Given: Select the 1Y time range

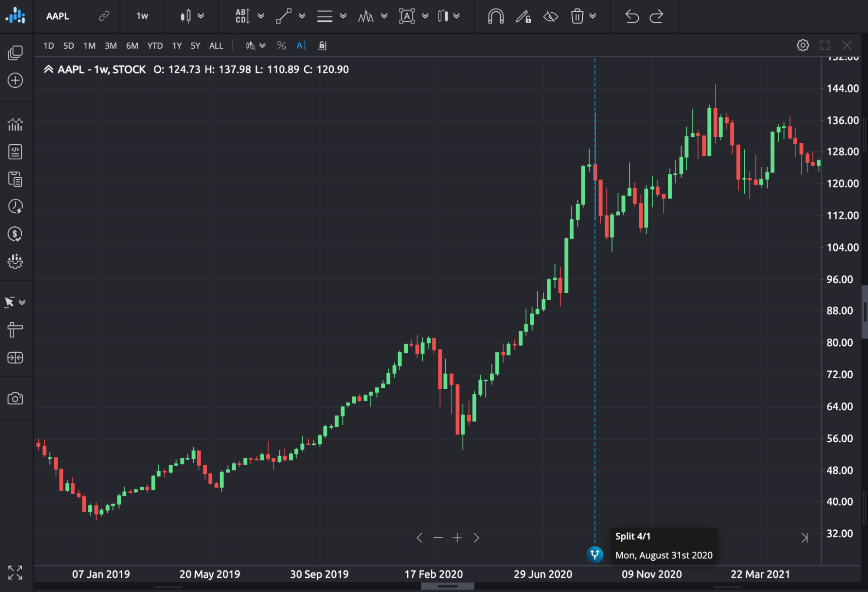Looking at the screenshot, I should pyautogui.click(x=177, y=46).
